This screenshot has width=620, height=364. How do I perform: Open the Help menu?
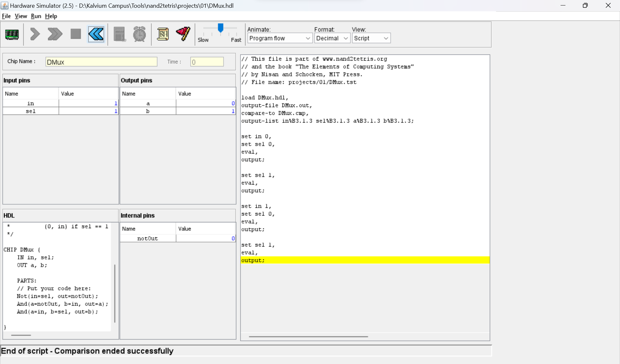[51, 16]
